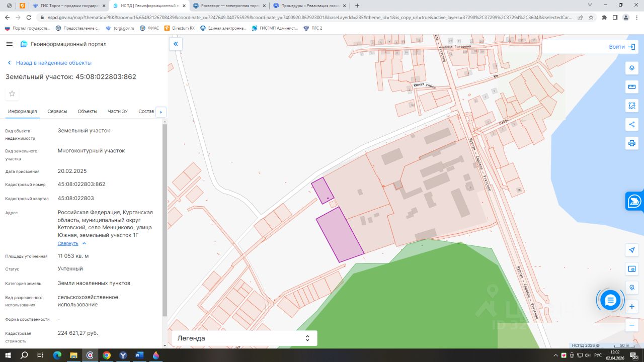The height and width of the screenshot is (362, 644).
Task: Open the browser extensions puzzle icon
Action: pos(604,17)
